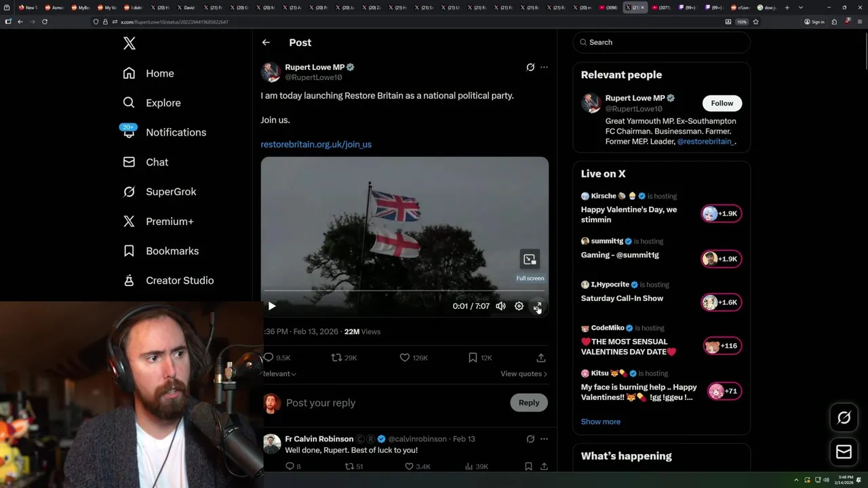
Task: Open SuperGrok from the sidebar
Action: click(x=160, y=192)
